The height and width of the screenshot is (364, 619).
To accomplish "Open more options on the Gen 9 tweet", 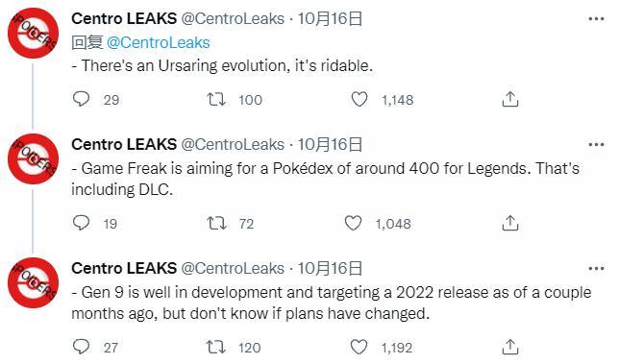I will click(x=596, y=268).
